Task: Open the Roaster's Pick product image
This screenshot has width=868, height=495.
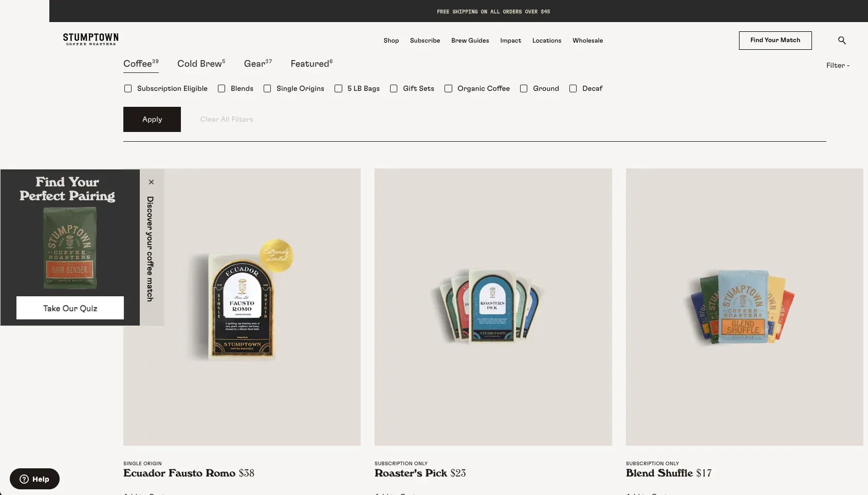Action: [493, 307]
